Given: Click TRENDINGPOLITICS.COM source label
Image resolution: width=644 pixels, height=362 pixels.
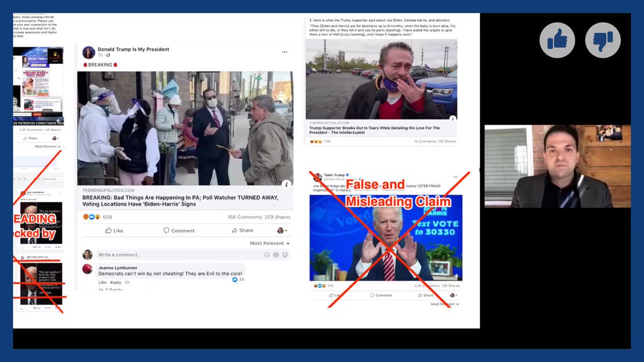Looking at the screenshot, I should (x=108, y=190).
